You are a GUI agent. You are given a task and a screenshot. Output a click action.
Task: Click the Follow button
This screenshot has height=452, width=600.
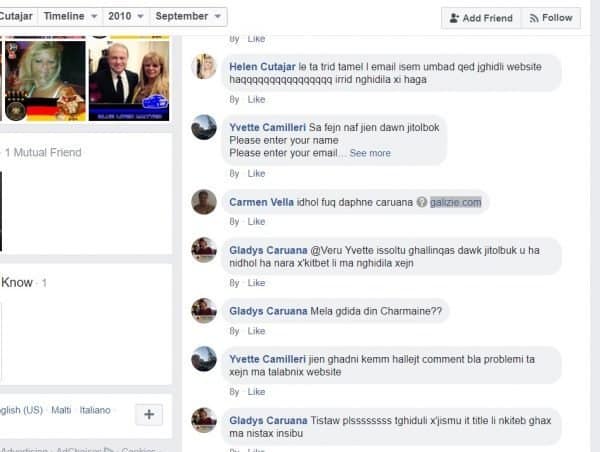tap(551, 18)
